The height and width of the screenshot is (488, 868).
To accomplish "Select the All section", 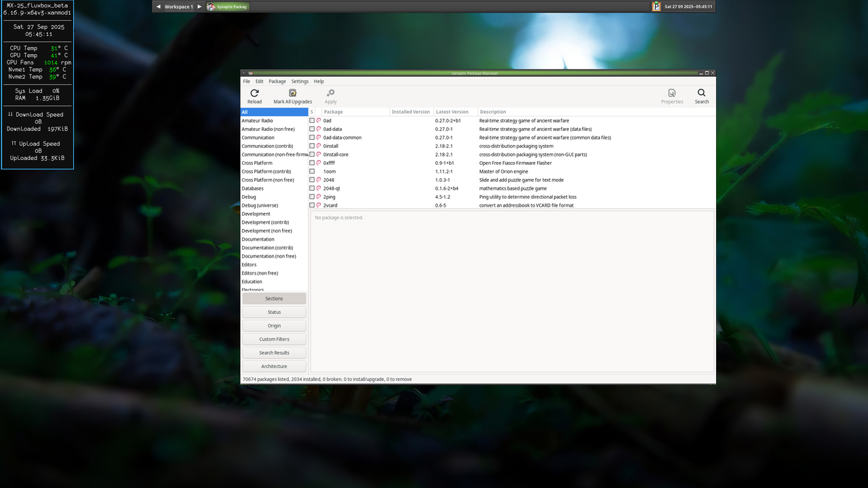I will 275,112.
